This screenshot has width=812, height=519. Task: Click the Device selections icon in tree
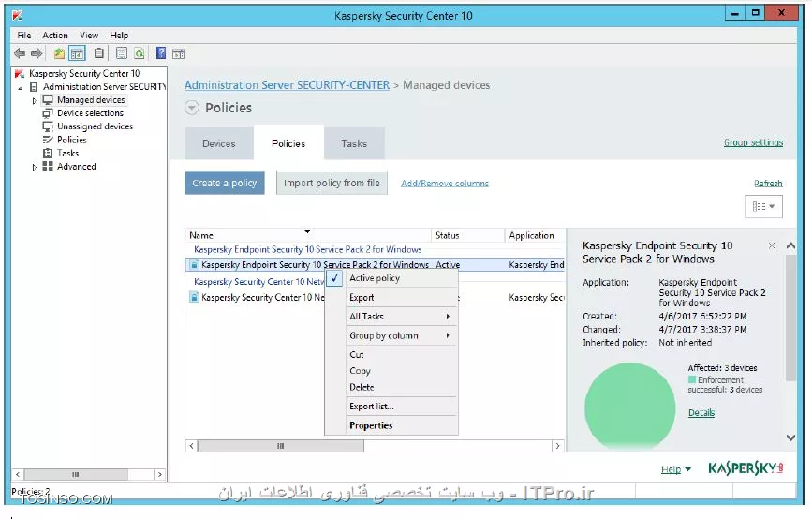coord(48,113)
